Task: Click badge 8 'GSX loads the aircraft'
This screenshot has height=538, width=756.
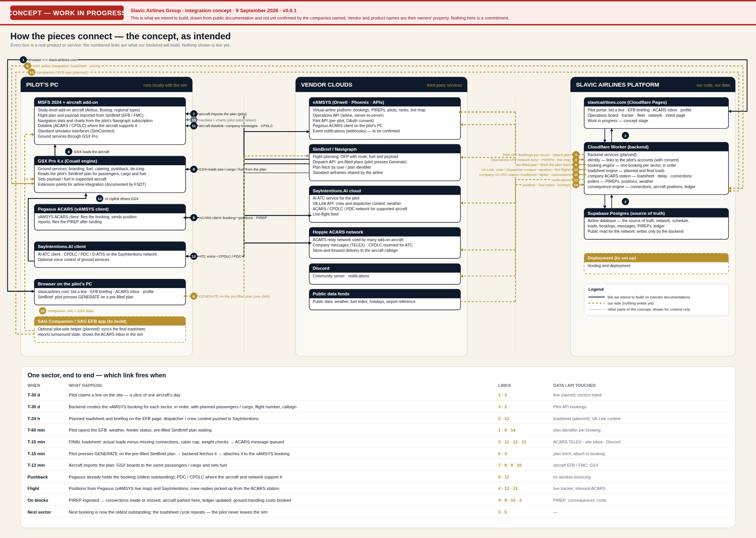Action: coord(69,152)
